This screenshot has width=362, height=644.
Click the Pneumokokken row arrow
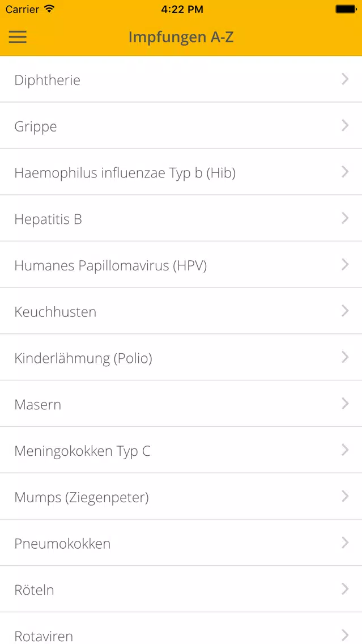coord(345,543)
